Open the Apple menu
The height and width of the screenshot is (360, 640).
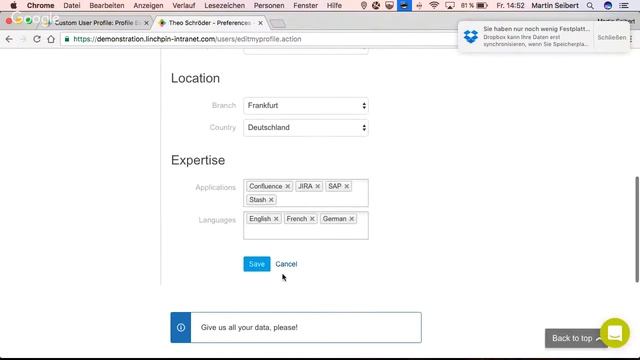(13, 6)
